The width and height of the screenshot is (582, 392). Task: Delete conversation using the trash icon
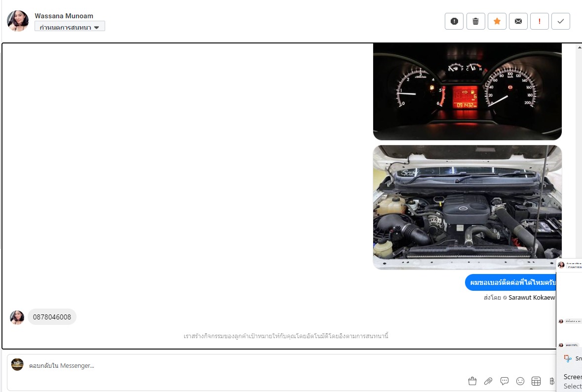pos(475,21)
